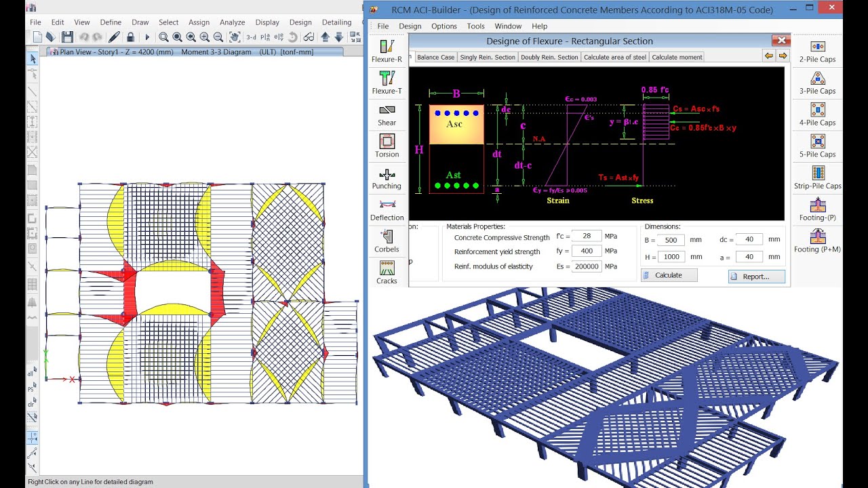Click the Pan hand icon
This screenshot has height=488, width=868.
pyautogui.click(x=235, y=37)
